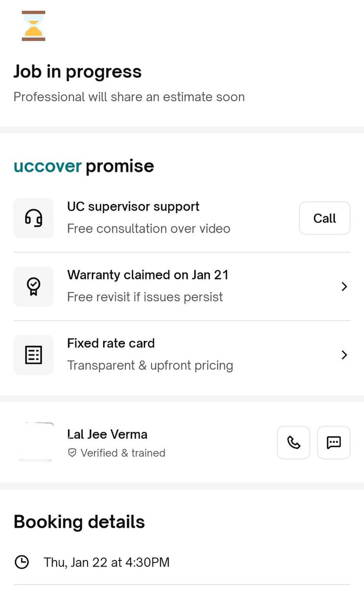Tap the hourglass job status icon
Screen dimensions: 364x591
(x=33, y=26)
